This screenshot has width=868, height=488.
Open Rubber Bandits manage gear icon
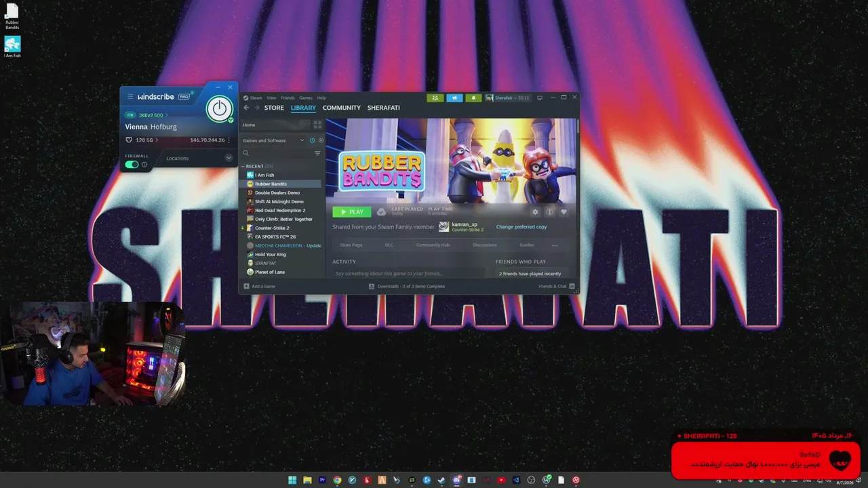(x=535, y=212)
